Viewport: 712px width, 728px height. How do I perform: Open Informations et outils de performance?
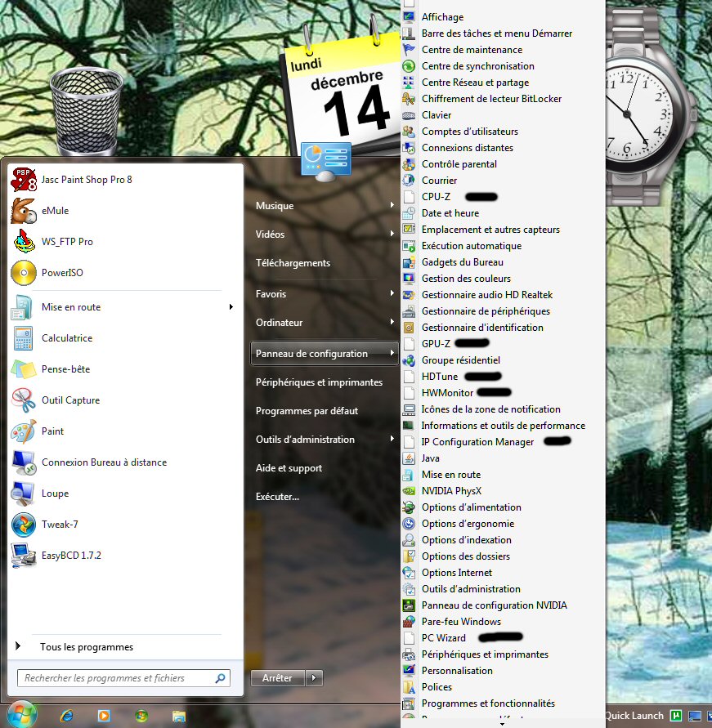(x=503, y=426)
